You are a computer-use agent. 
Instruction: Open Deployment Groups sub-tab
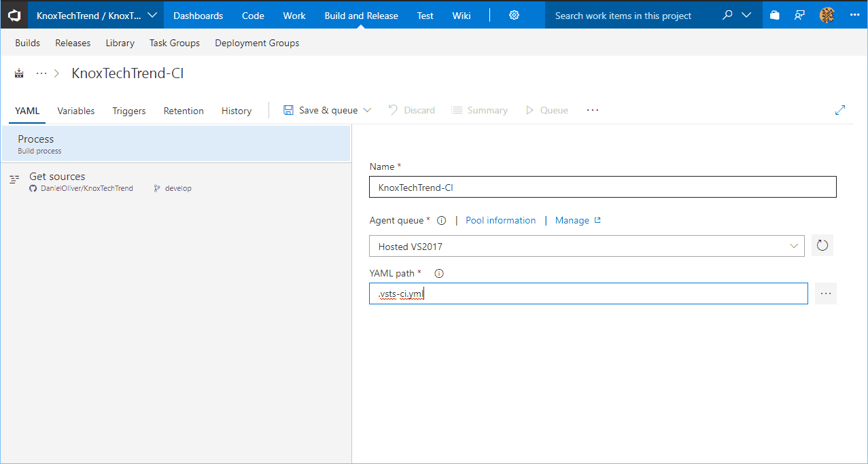[257, 43]
